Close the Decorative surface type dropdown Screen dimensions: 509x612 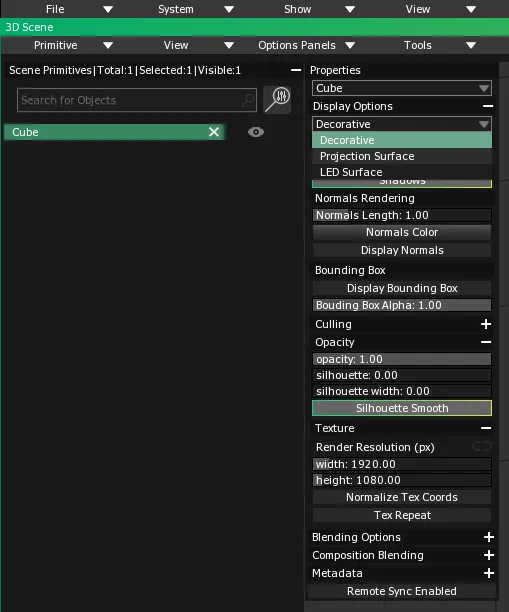pos(402,124)
